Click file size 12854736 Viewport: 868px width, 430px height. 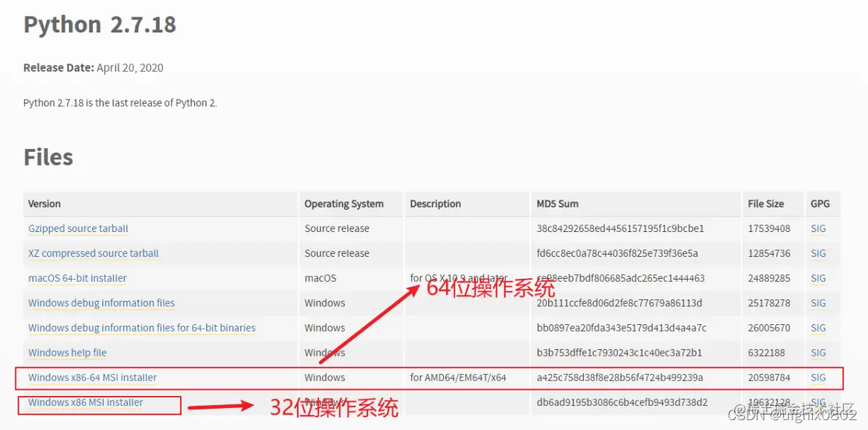click(769, 253)
